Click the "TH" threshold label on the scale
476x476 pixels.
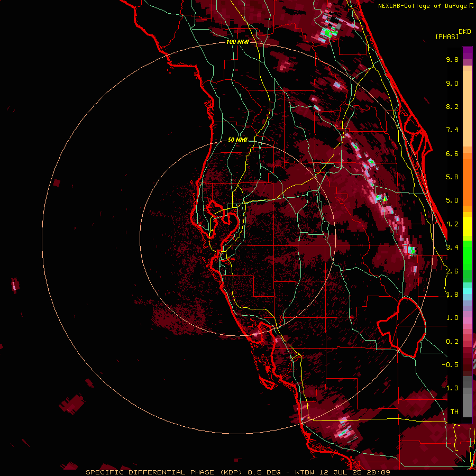pos(454,412)
